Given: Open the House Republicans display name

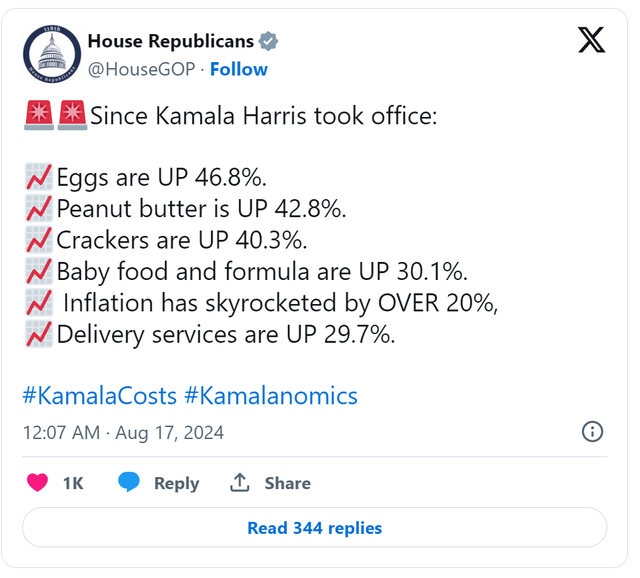Looking at the screenshot, I should pyautogui.click(x=171, y=41).
